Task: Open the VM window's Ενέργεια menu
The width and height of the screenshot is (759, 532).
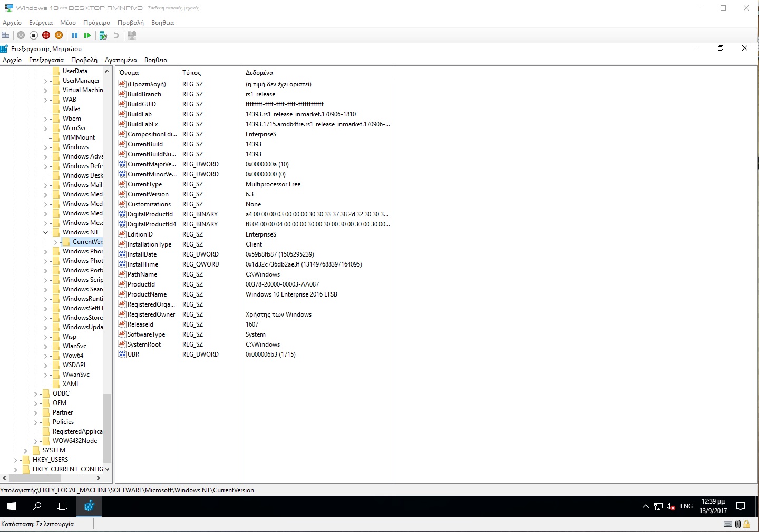Action: [x=41, y=23]
